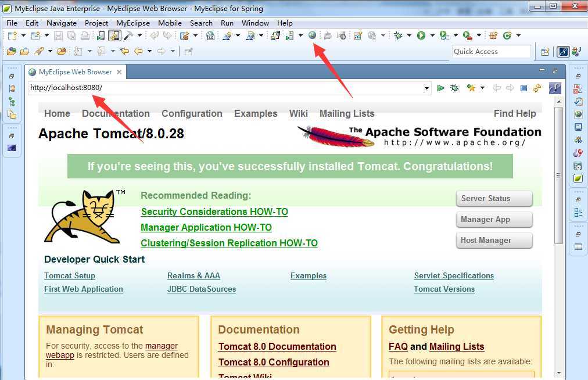Click the Host Manager button
The width and height of the screenshot is (588, 380).
point(494,241)
